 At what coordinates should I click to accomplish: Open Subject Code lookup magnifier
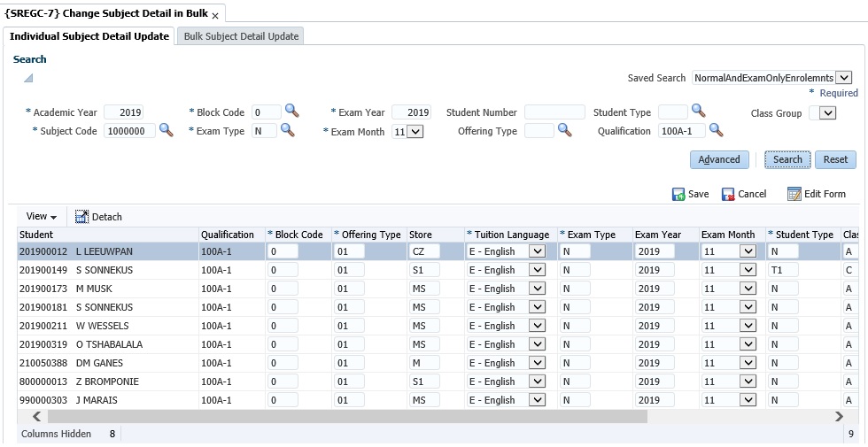point(167,130)
